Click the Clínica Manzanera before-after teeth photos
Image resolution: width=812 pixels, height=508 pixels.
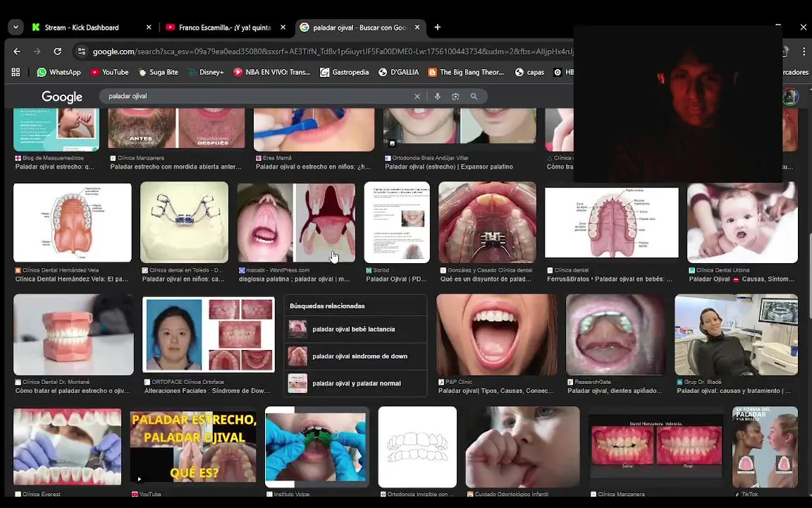coord(656,446)
